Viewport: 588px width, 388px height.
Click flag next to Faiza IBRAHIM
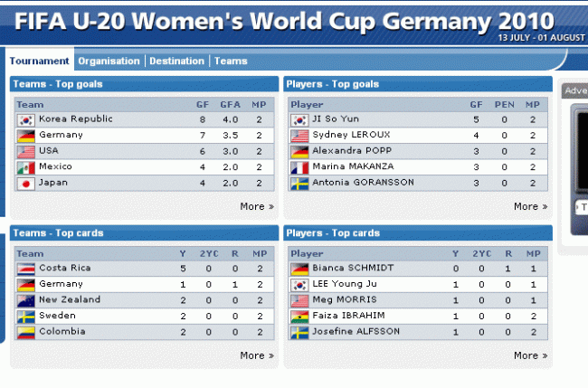click(299, 317)
